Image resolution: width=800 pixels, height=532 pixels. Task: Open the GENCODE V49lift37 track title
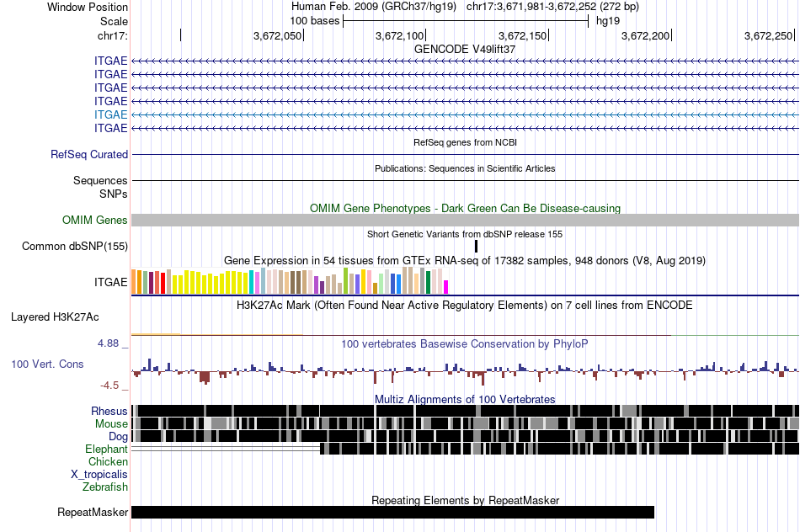pyautogui.click(x=465, y=49)
